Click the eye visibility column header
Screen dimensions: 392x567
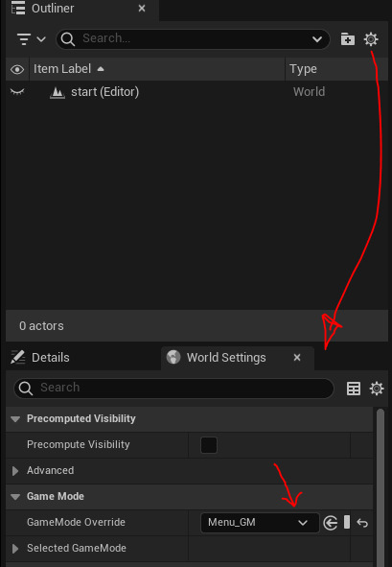click(x=17, y=69)
